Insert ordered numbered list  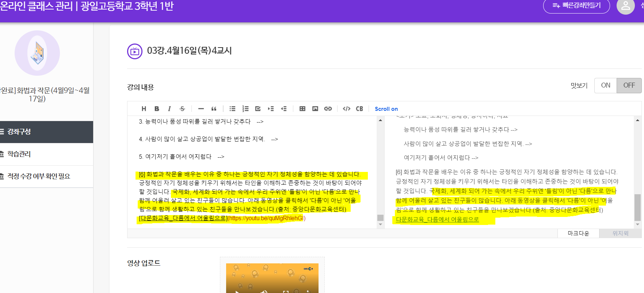(245, 109)
